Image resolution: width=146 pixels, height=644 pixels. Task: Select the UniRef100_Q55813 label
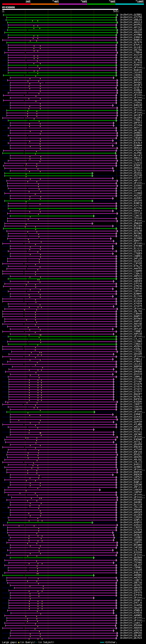(x=131, y=168)
